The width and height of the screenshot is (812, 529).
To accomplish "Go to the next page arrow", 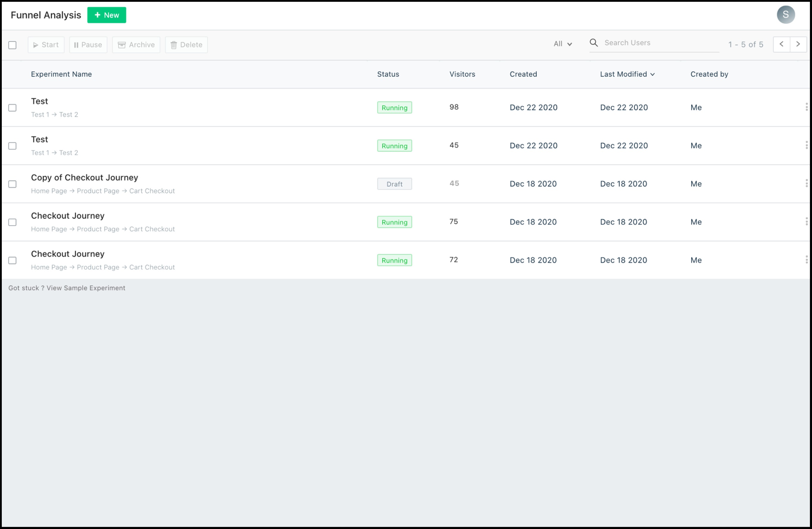I will [798, 44].
